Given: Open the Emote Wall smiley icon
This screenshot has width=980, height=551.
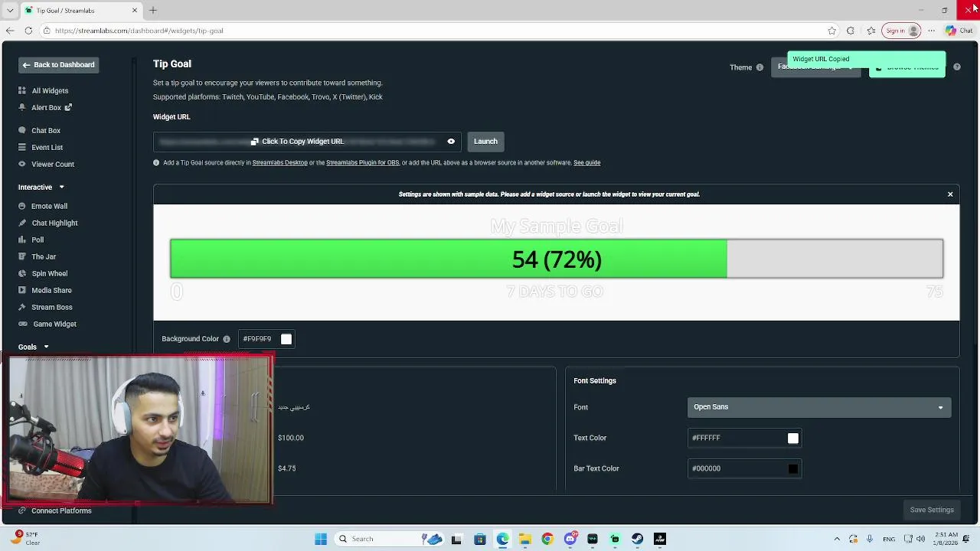Looking at the screenshot, I should [22, 206].
